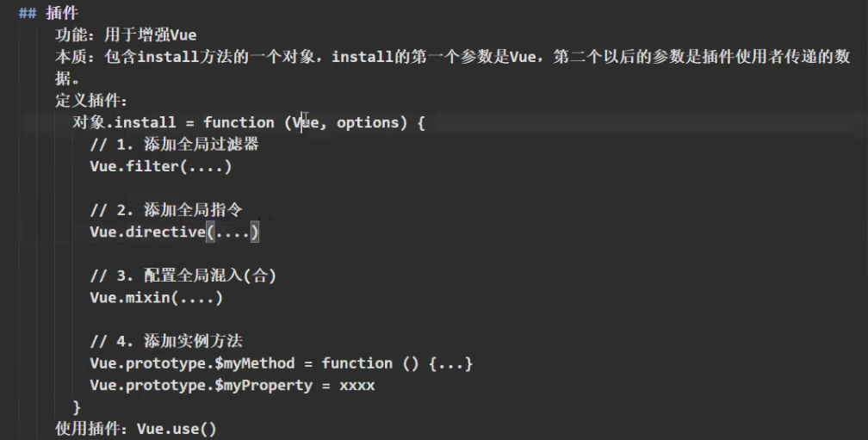Click '$myProperty' in the prototype line
Viewport: 868px width, 440px height.
263,385
